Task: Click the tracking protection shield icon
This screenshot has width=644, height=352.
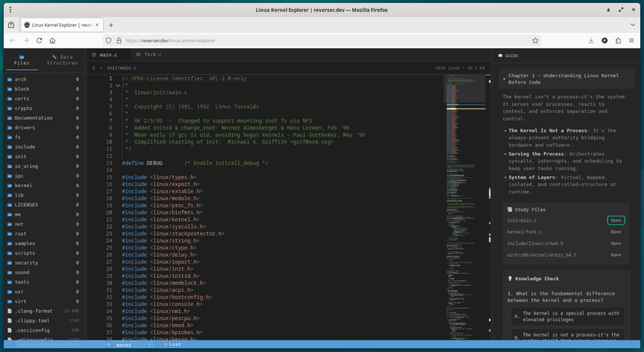Action: click(x=108, y=40)
